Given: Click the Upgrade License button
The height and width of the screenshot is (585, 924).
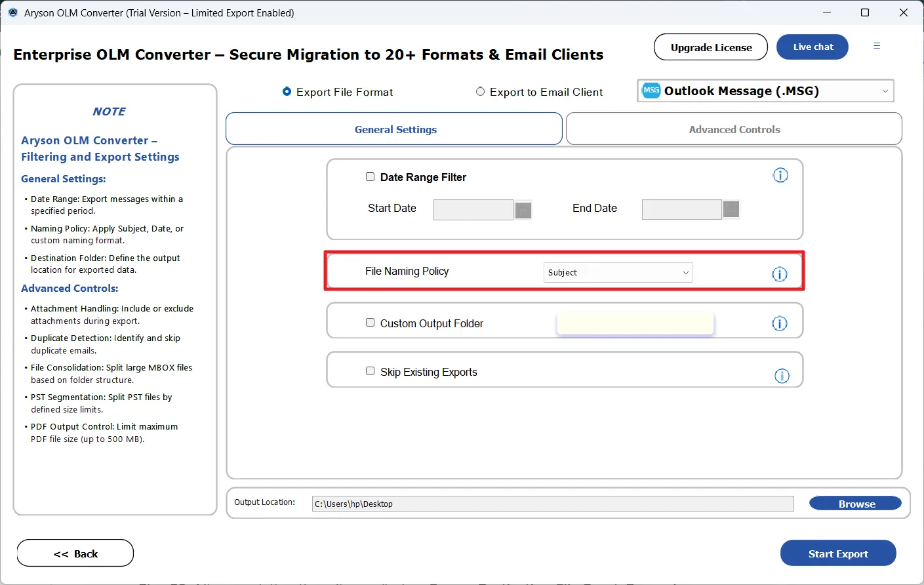Looking at the screenshot, I should (710, 47).
